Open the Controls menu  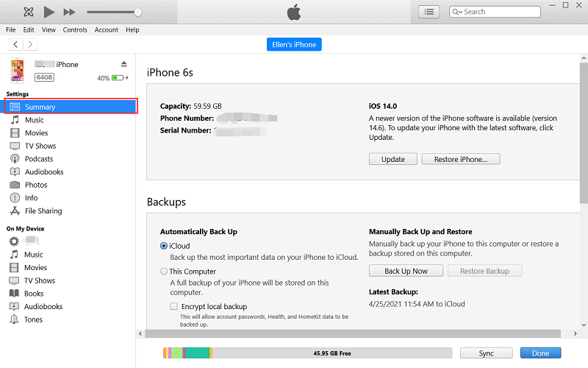[75, 30]
